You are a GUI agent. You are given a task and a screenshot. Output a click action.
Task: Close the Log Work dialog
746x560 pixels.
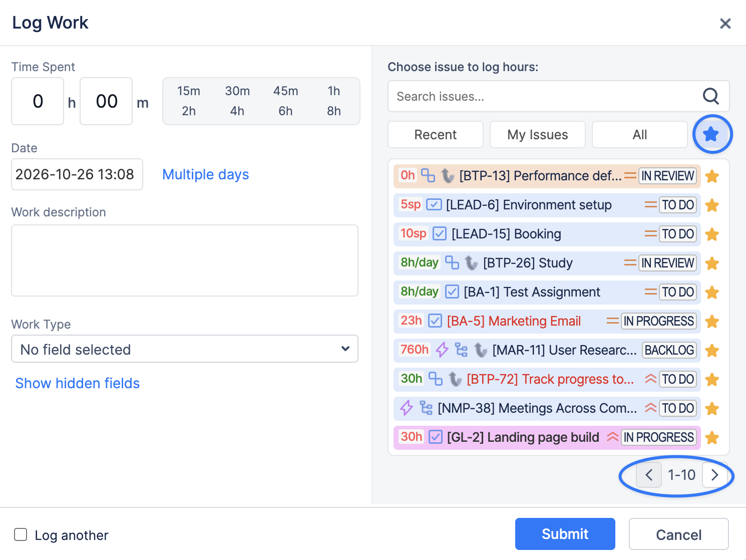pyautogui.click(x=725, y=24)
